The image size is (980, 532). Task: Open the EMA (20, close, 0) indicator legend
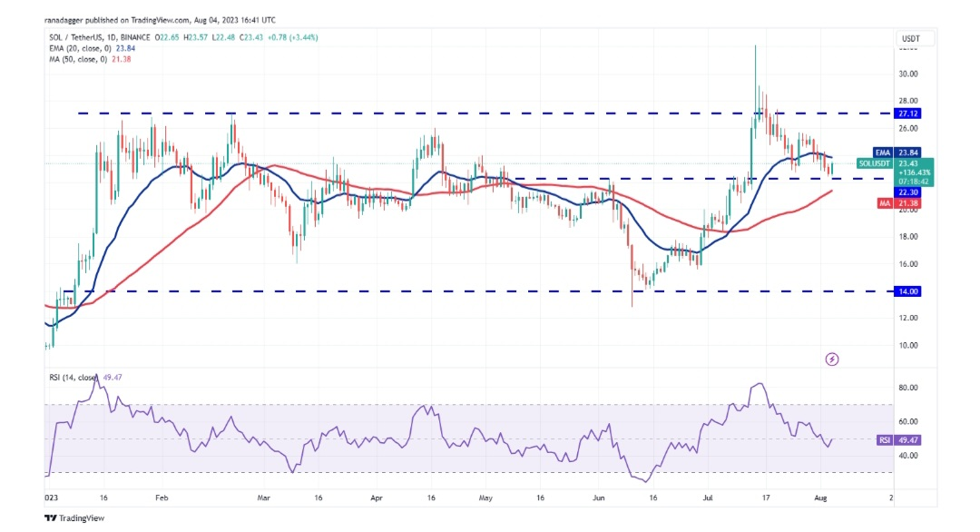(78, 47)
